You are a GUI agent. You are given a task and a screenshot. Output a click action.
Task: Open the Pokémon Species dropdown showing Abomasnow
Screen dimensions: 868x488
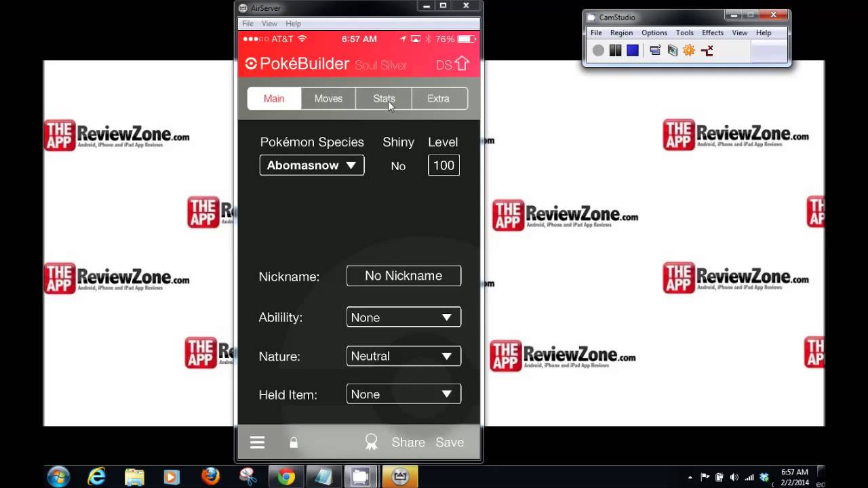click(312, 165)
